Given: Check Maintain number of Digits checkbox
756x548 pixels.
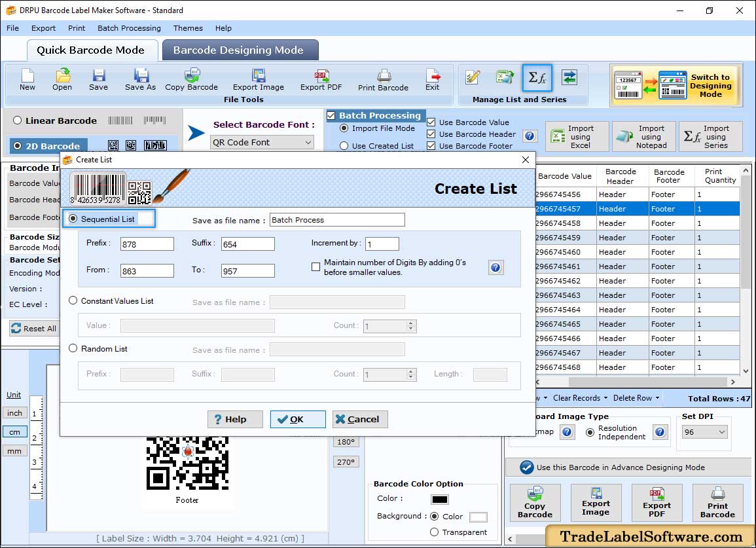Looking at the screenshot, I should click(315, 266).
